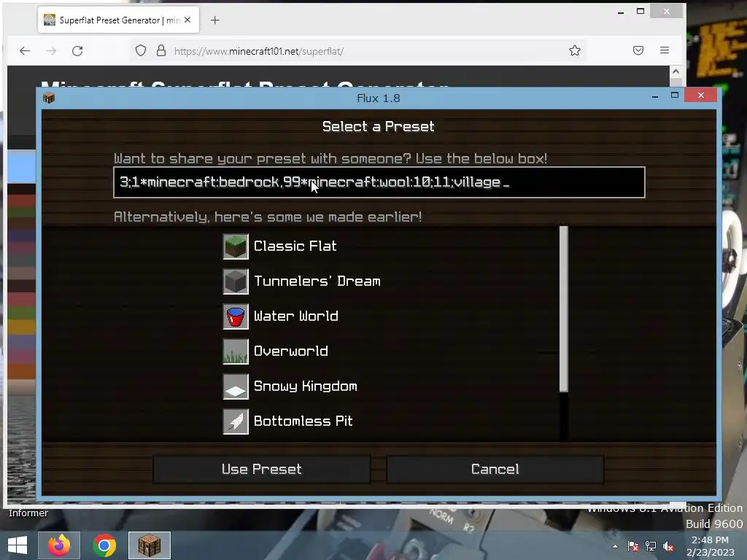Open network tray icon
Viewport: 747px width, 560px height.
click(650, 547)
